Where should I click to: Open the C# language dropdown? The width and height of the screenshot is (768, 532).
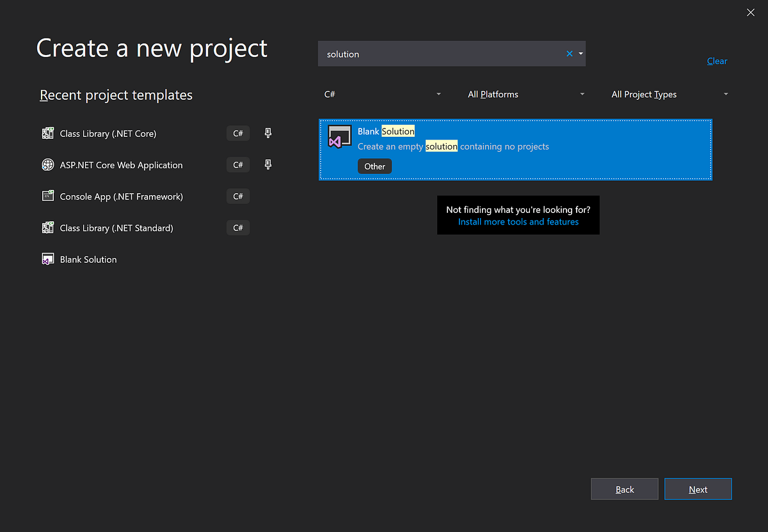coord(438,94)
